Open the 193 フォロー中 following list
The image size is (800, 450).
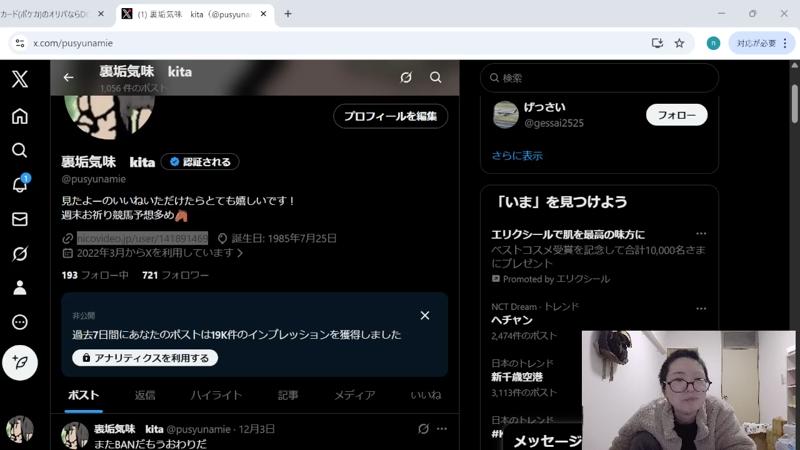95,275
